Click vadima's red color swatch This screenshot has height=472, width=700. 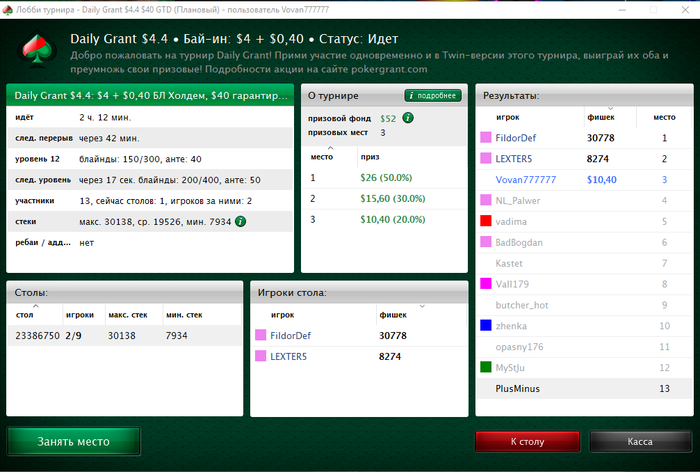(486, 221)
